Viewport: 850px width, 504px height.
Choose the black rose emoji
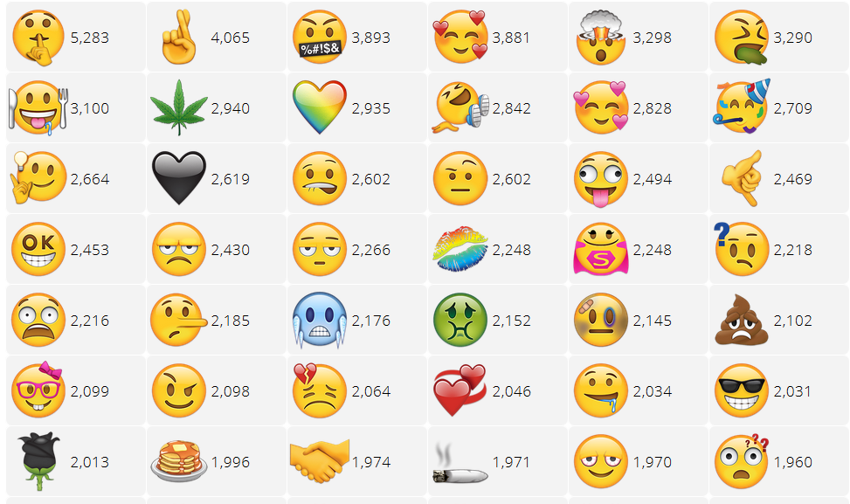click(x=38, y=461)
